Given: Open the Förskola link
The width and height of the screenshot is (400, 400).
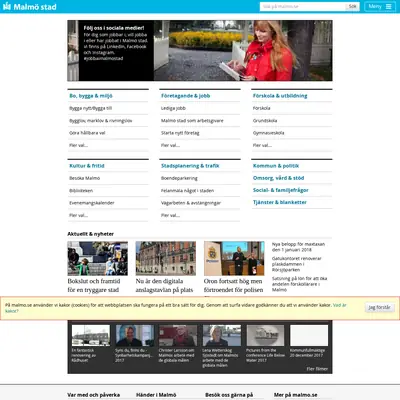Looking at the screenshot, I should [x=262, y=108].
